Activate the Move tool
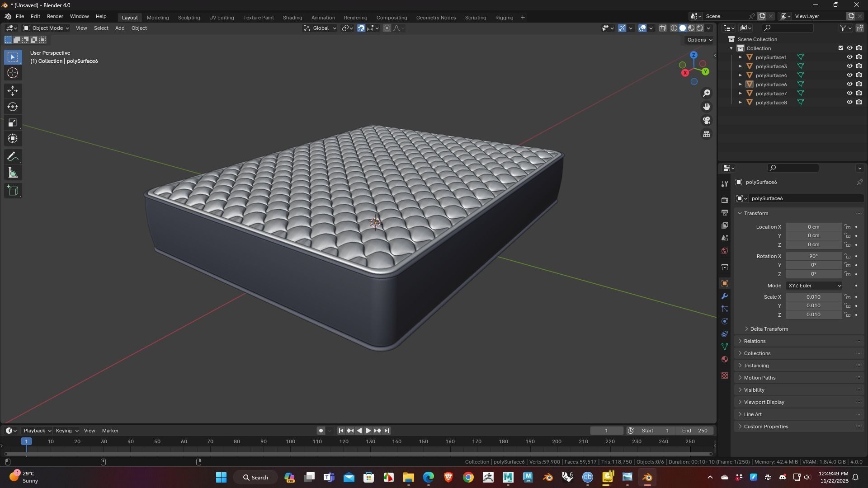 click(x=13, y=91)
